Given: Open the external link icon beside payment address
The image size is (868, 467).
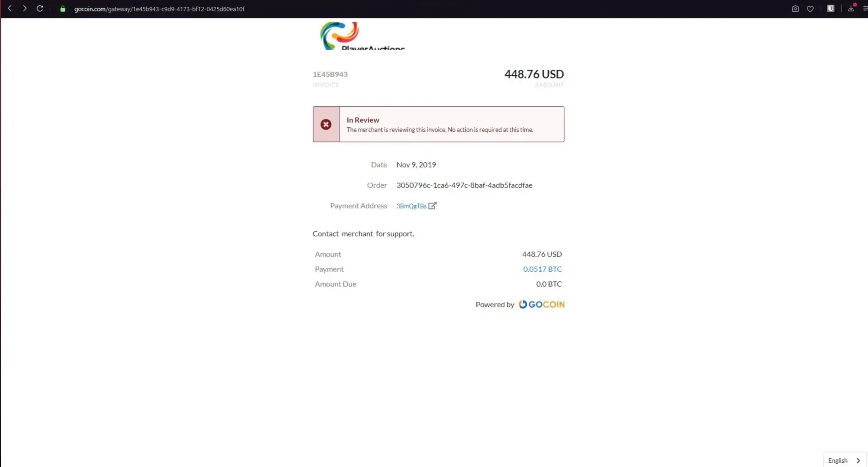Looking at the screenshot, I should [433, 206].
